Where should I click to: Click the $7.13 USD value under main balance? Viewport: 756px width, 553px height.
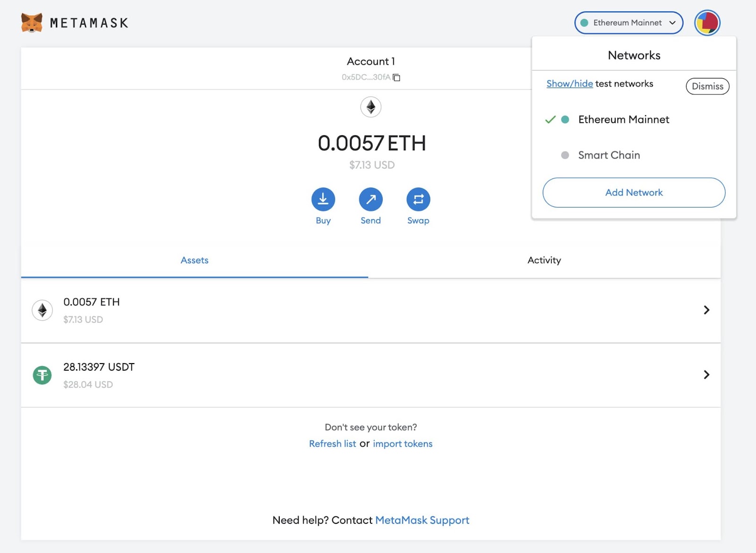pos(372,165)
